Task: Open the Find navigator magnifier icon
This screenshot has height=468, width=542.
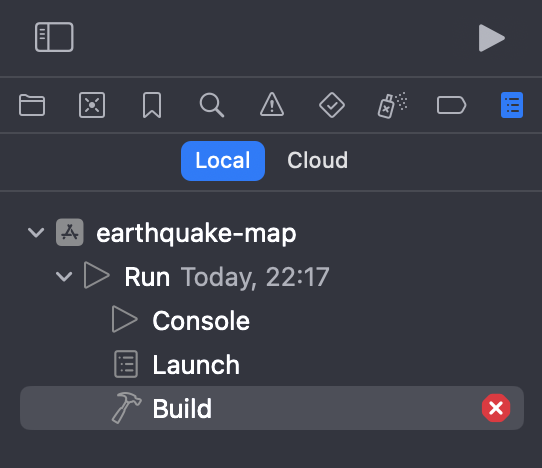Action: tap(212, 105)
